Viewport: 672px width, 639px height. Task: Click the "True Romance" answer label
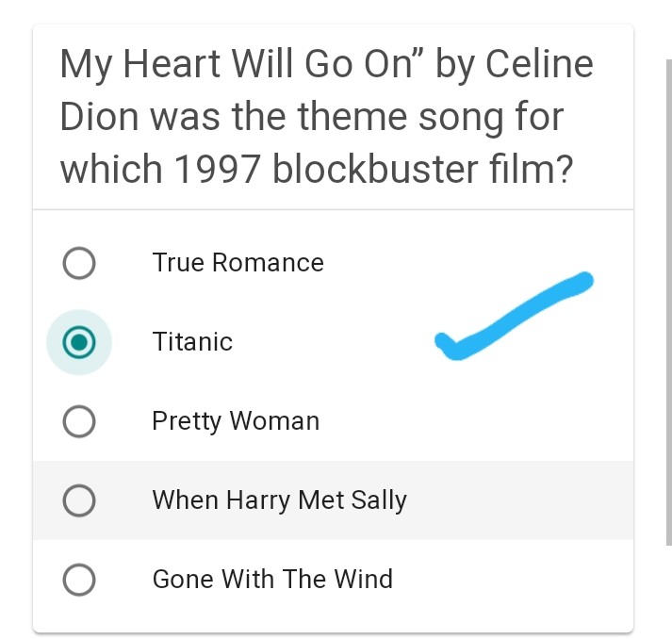pos(238,263)
